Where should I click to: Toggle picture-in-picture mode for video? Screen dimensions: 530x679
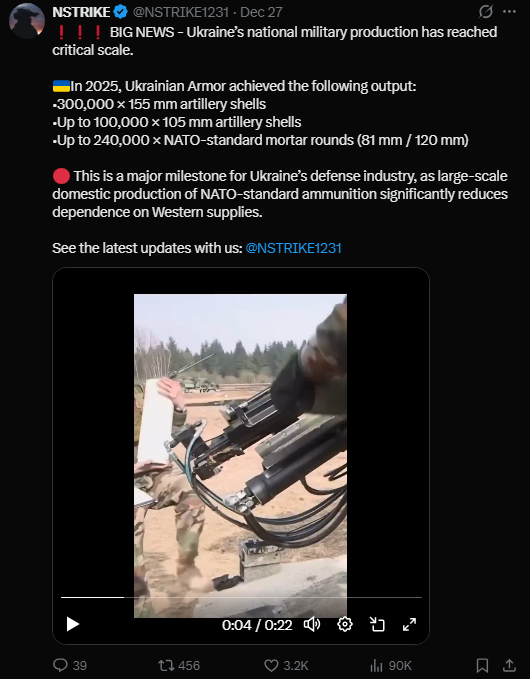(x=377, y=624)
